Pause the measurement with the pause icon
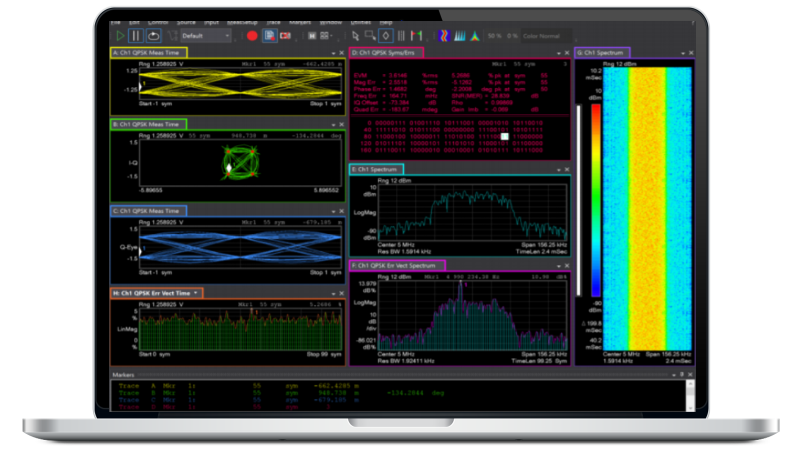 (x=136, y=35)
